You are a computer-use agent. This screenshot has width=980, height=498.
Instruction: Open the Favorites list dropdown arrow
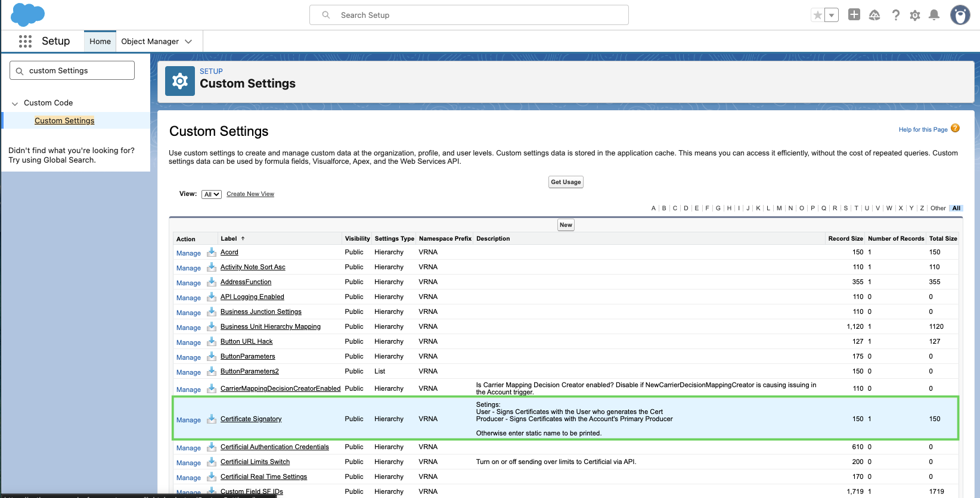pos(832,15)
